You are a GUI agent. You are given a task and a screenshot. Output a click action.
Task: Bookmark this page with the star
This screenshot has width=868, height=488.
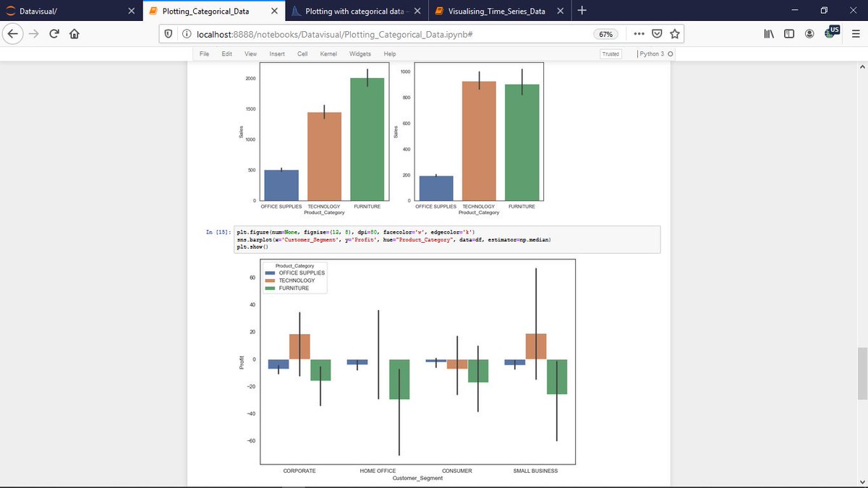pyautogui.click(x=675, y=34)
